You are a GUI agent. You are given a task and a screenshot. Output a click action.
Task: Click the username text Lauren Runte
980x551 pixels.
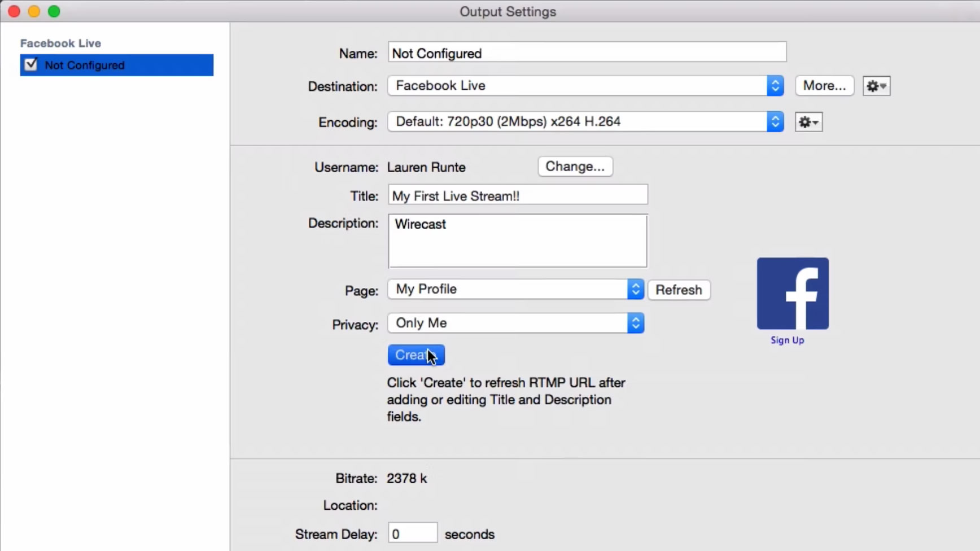click(x=426, y=167)
